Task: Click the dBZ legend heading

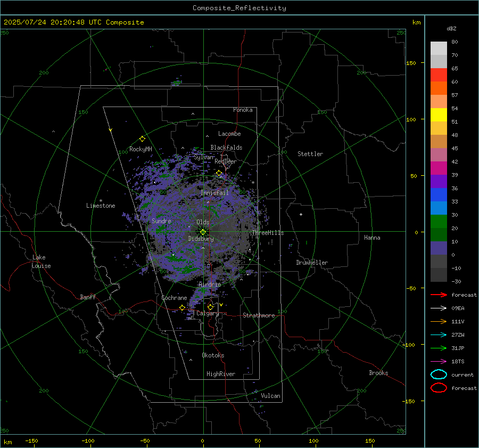Action: click(451, 29)
